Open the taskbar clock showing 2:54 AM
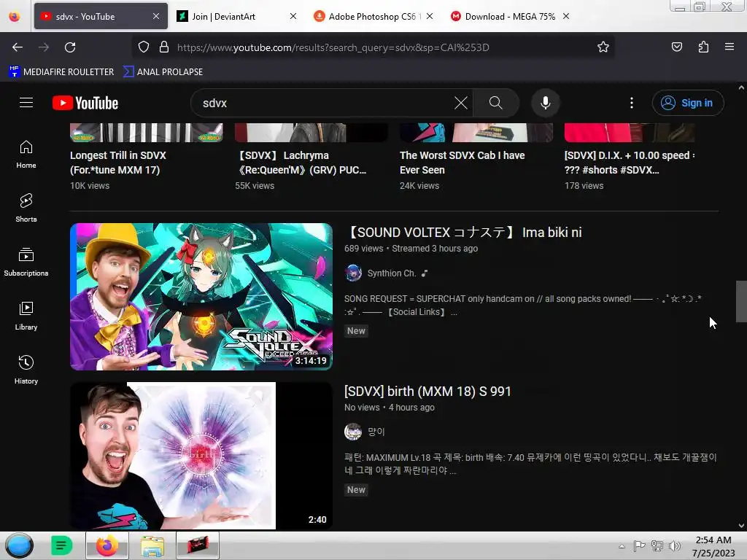This screenshot has height=560, width=747. click(x=713, y=545)
